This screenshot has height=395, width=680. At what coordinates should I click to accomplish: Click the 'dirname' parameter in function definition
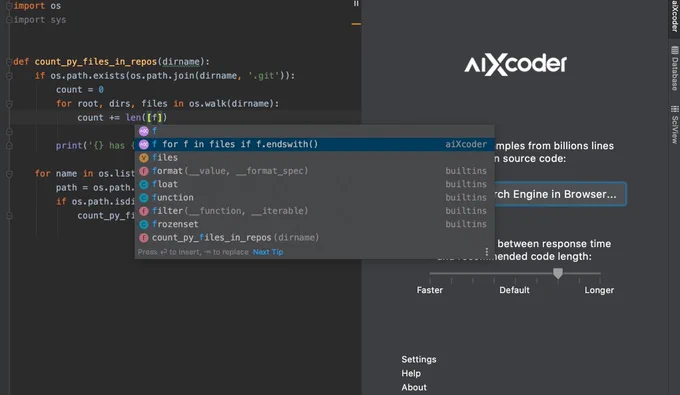pyautogui.click(x=181, y=62)
